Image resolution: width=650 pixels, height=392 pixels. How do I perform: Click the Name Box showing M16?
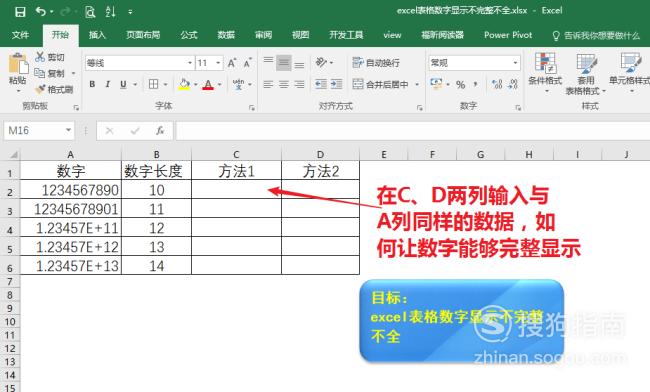39,131
